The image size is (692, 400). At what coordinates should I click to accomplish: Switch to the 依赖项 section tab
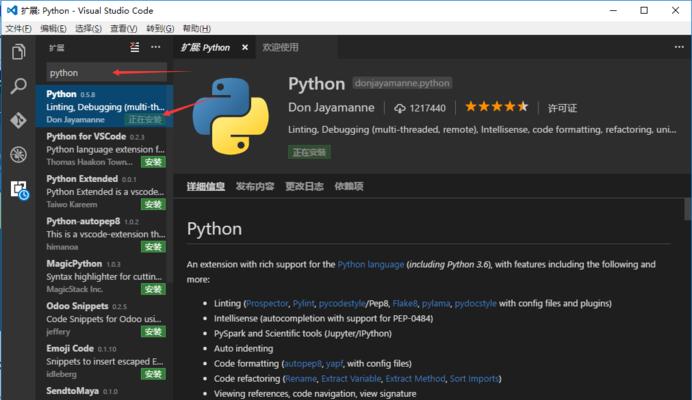coord(349,186)
